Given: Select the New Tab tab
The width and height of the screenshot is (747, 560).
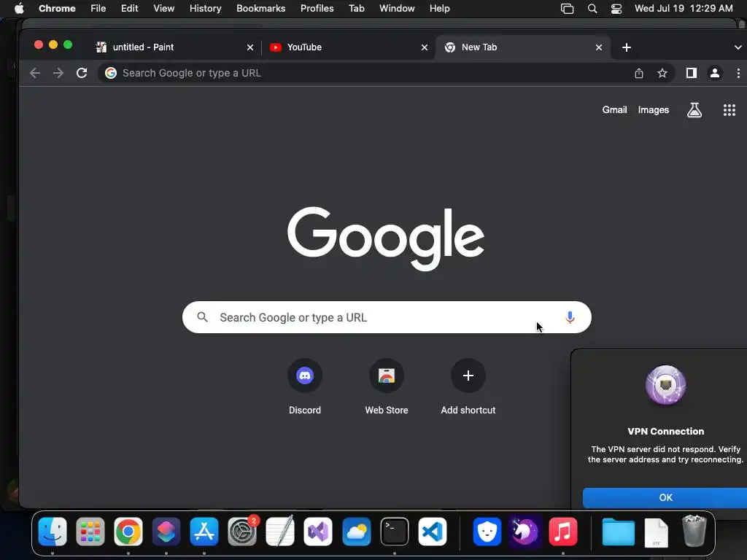Looking at the screenshot, I should pos(522,47).
